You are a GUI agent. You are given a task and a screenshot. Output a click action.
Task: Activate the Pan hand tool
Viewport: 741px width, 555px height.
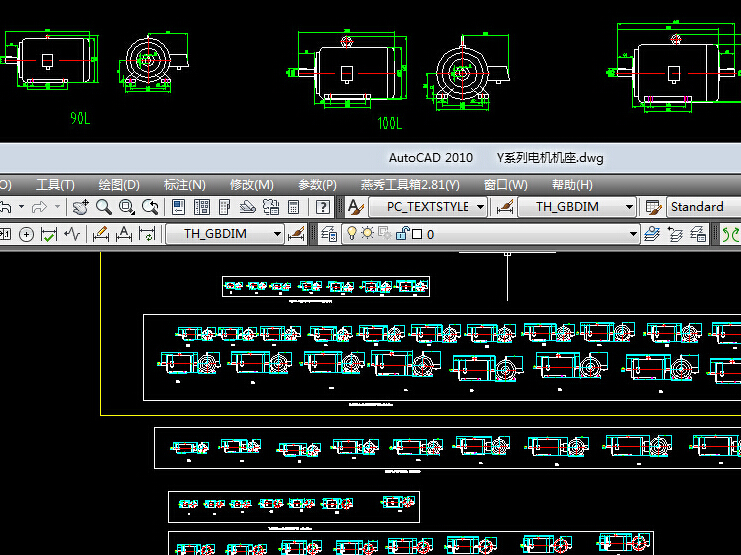pyautogui.click(x=81, y=207)
